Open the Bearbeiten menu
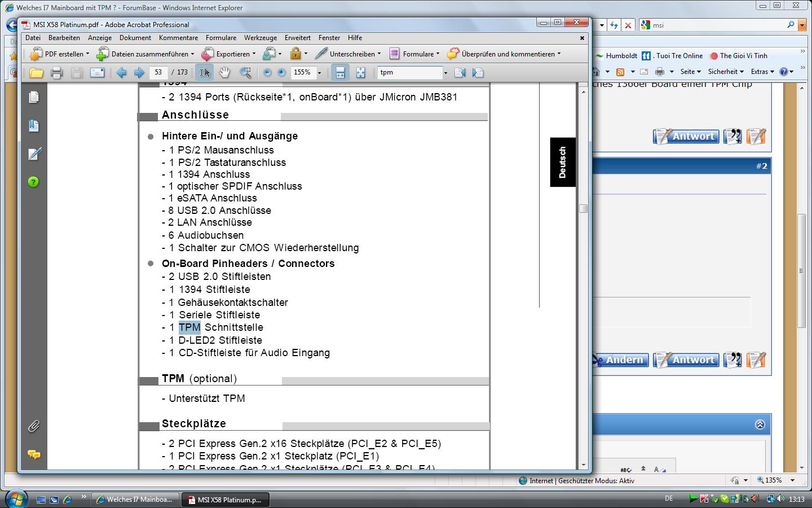 (x=64, y=38)
